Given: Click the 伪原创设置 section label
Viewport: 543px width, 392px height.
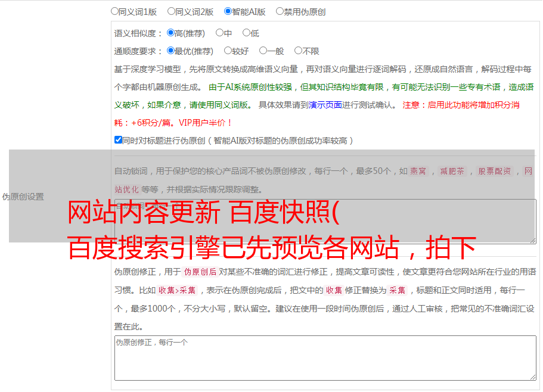Looking at the screenshot, I should 23,197.
